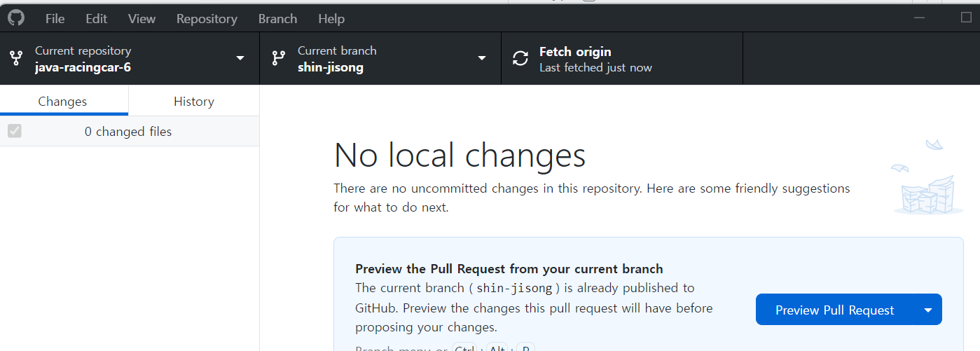The height and width of the screenshot is (351, 980).
Task: Click the GitHub octocat logo icon
Action: [15, 18]
